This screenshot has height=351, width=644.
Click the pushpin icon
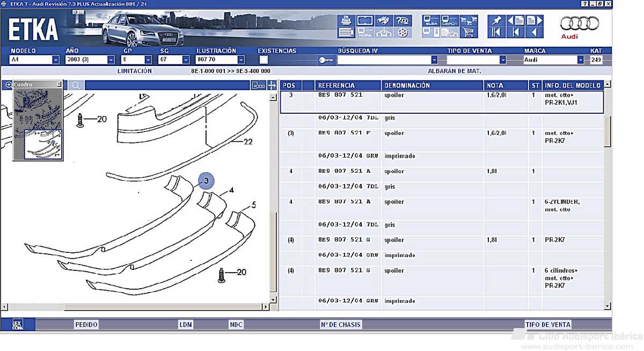click(497, 20)
